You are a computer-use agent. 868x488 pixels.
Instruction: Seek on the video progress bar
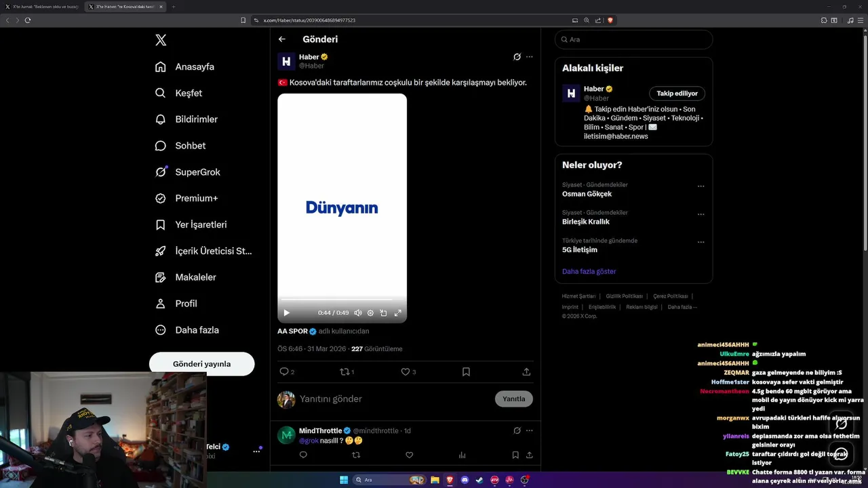342,300
